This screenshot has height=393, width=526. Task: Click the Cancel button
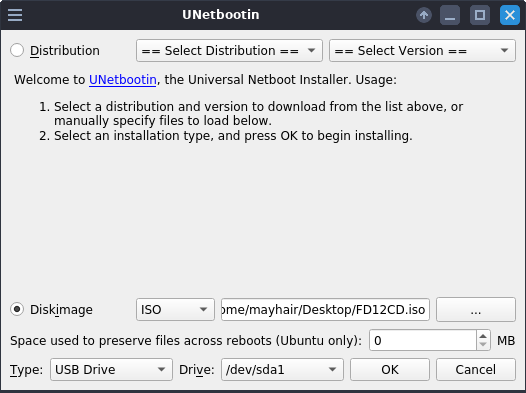coord(476,370)
